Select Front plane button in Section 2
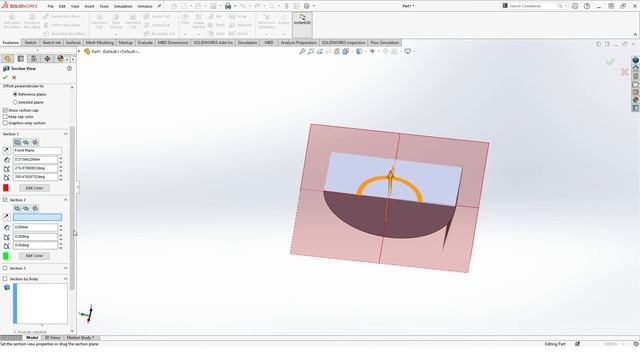The width and height of the screenshot is (640, 360). point(17,208)
